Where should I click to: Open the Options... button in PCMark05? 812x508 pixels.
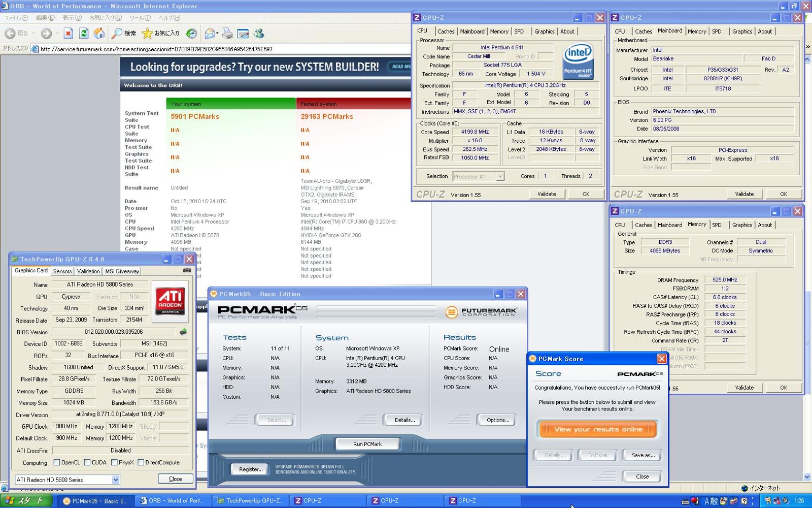[x=497, y=420]
